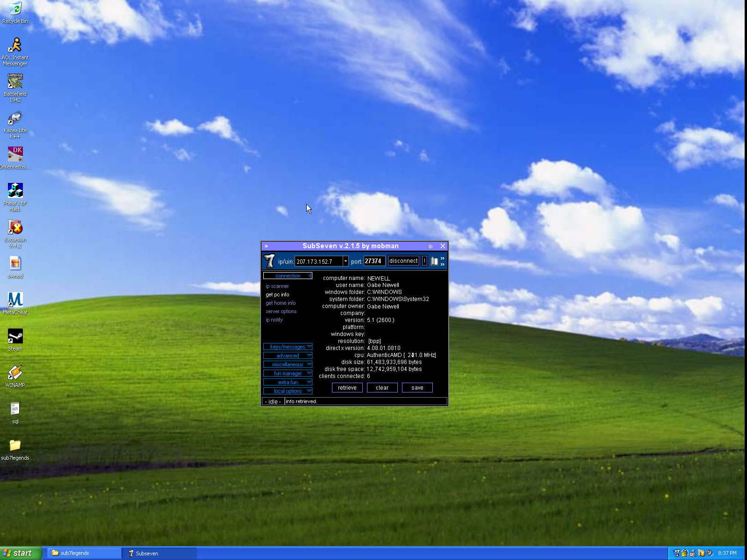Click the version value 5.1 (2600.)
The height and width of the screenshot is (560, 747).
[381, 320]
